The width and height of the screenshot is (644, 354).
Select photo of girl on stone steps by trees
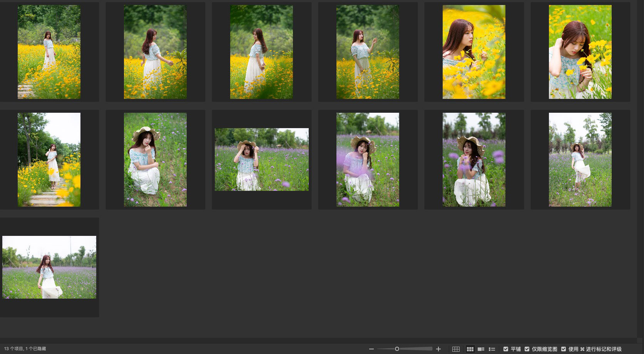49,160
